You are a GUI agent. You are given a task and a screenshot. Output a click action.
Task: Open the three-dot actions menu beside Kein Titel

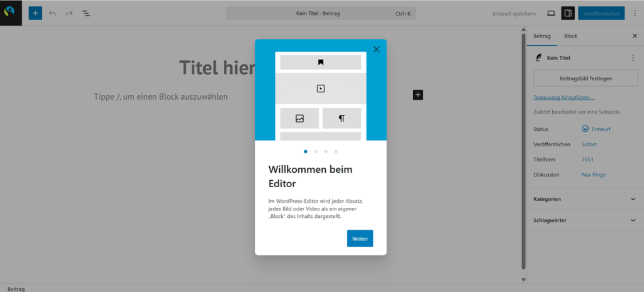click(633, 58)
